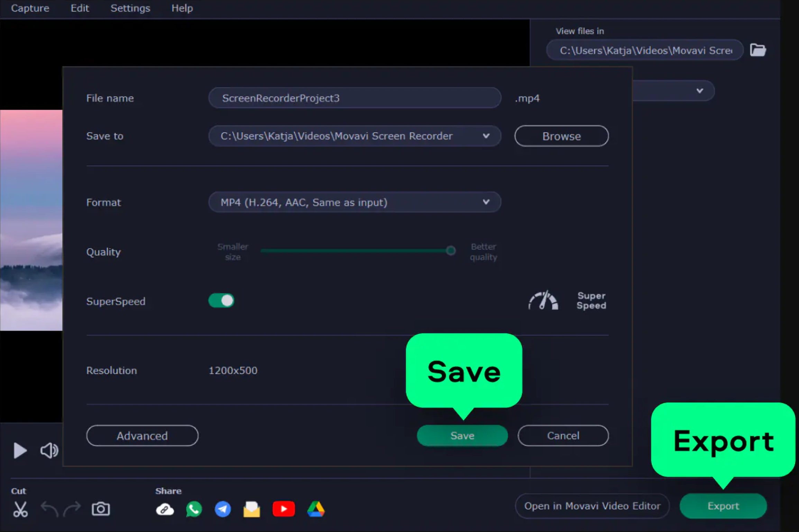Screen dimensions: 799x532
Task: Select the scissors Cut tool
Action: click(x=20, y=509)
